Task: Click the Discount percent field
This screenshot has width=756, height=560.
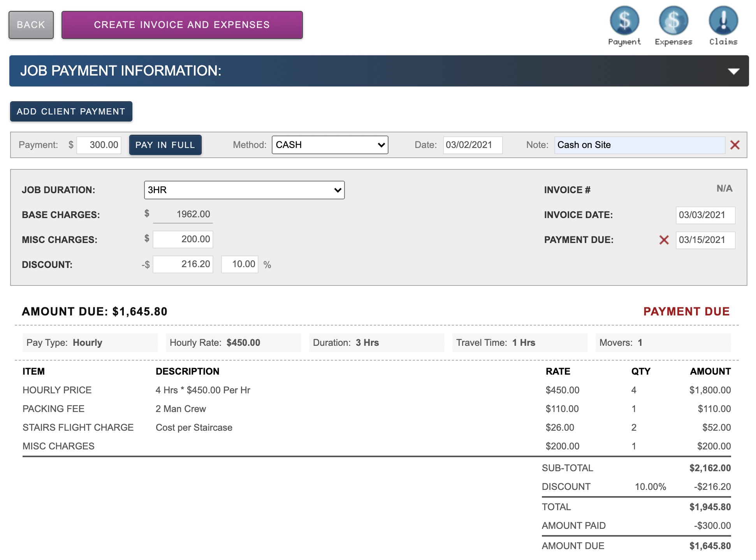Action: point(240,264)
